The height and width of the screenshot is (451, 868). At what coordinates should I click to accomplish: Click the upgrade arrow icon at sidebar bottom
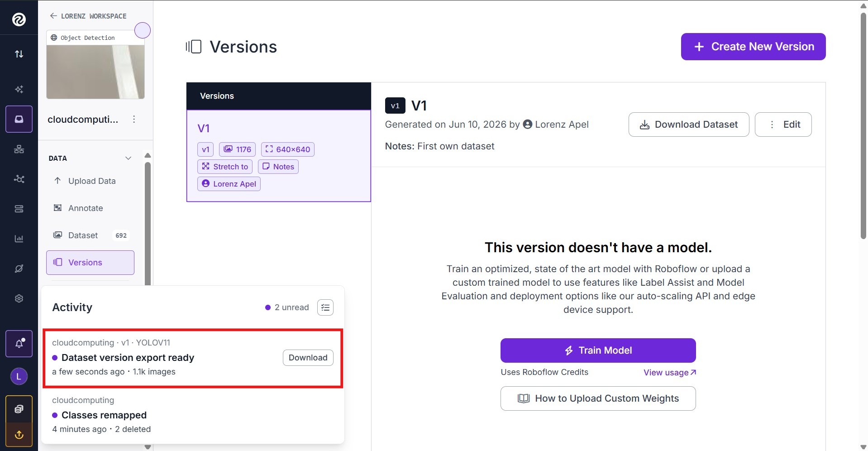pyautogui.click(x=19, y=435)
